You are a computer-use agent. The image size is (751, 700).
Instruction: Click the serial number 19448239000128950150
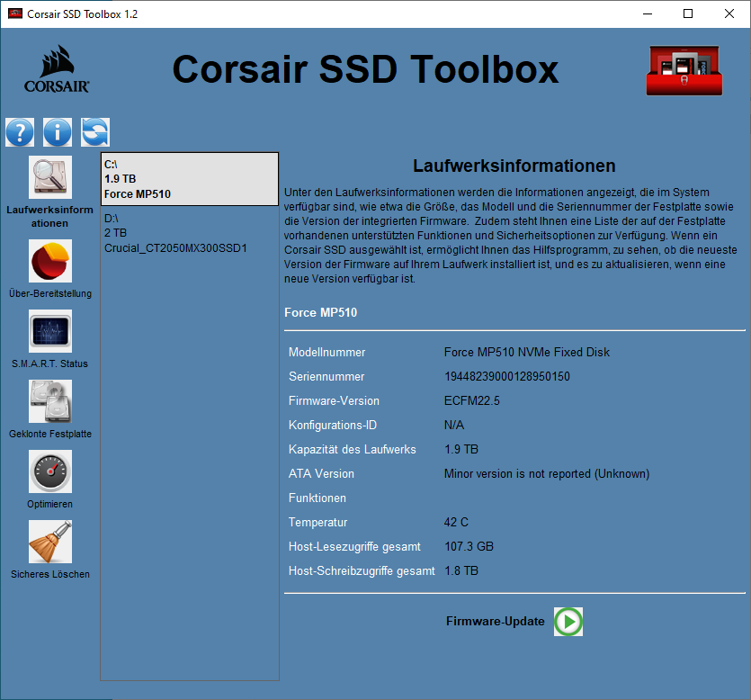pos(507,377)
